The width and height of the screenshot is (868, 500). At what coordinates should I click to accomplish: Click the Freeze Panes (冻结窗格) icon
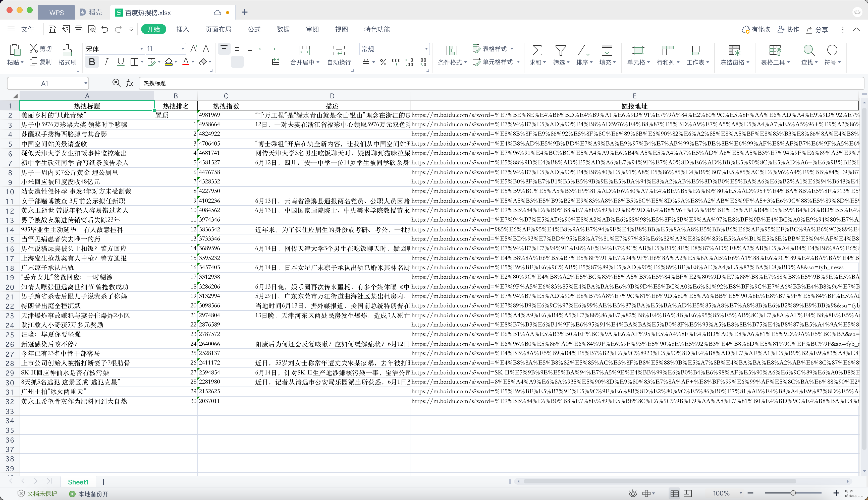[x=734, y=50]
